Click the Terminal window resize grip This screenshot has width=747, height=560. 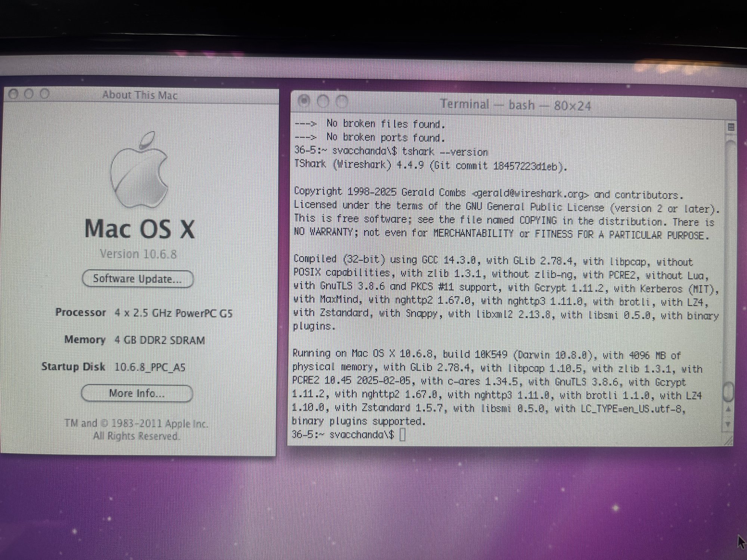728,441
